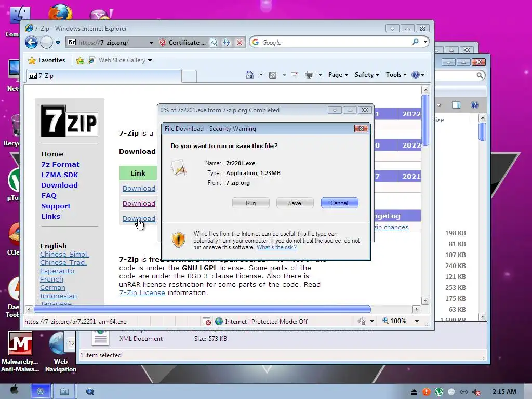This screenshot has width=532, height=399.
Task: Click help icon in Explorer window behind
Action: coord(475,105)
